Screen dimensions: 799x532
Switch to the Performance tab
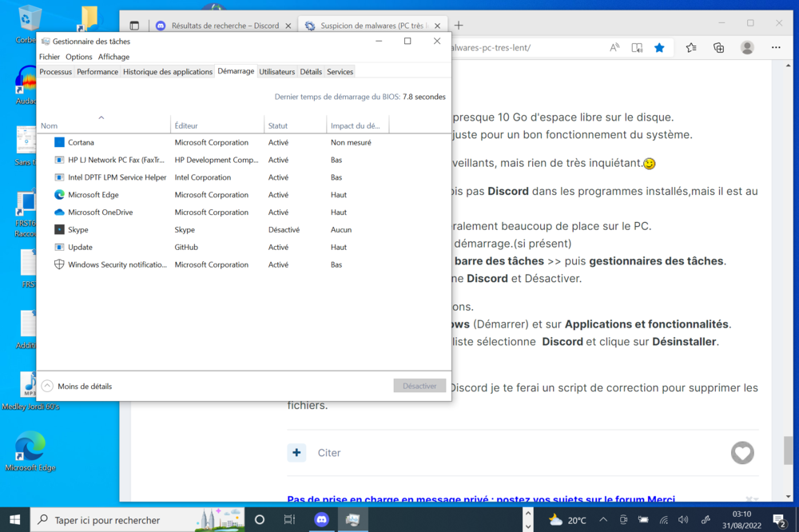[97, 72]
